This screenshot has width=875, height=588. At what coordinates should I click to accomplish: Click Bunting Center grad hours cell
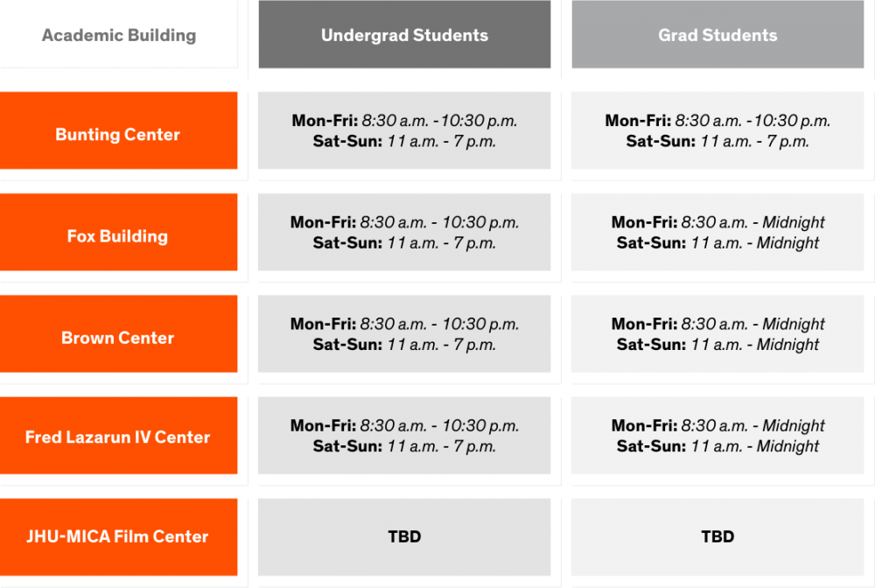(x=717, y=130)
